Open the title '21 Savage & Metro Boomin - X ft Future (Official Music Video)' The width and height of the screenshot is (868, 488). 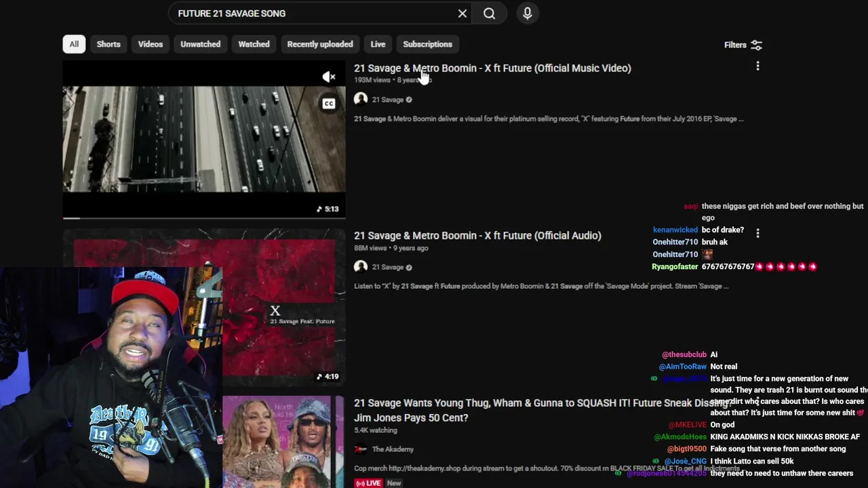tap(492, 68)
